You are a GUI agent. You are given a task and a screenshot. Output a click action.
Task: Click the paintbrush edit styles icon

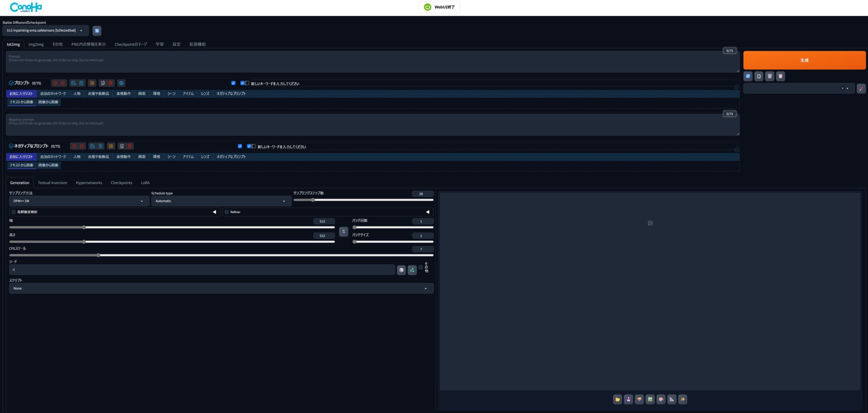[x=861, y=89]
